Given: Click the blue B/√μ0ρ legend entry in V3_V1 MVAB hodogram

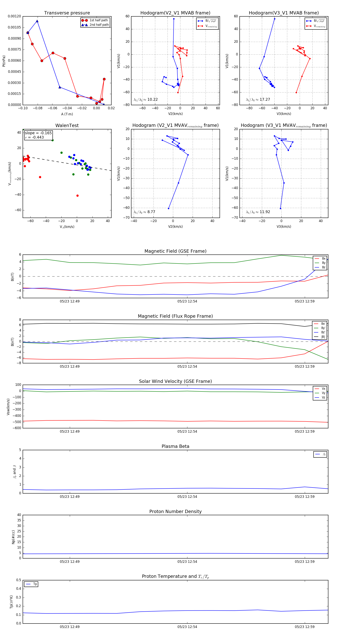Looking at the screenshot, I should coord(316,21).
